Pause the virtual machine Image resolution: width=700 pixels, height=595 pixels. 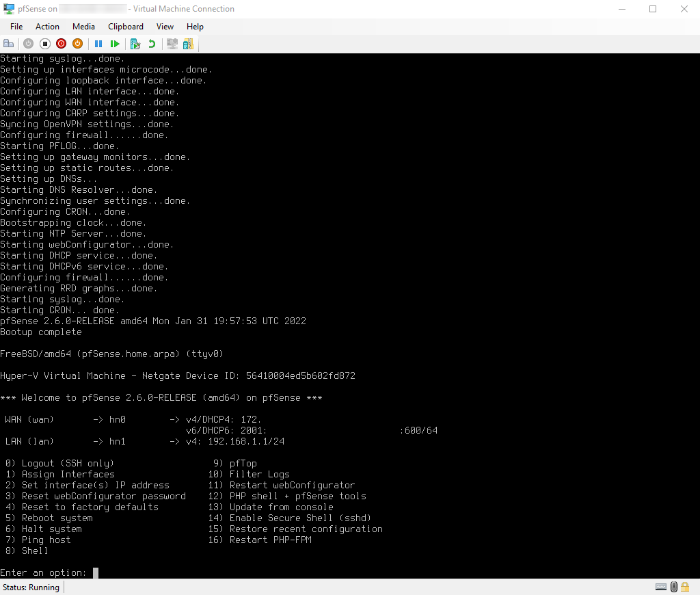tap(98, 44)
